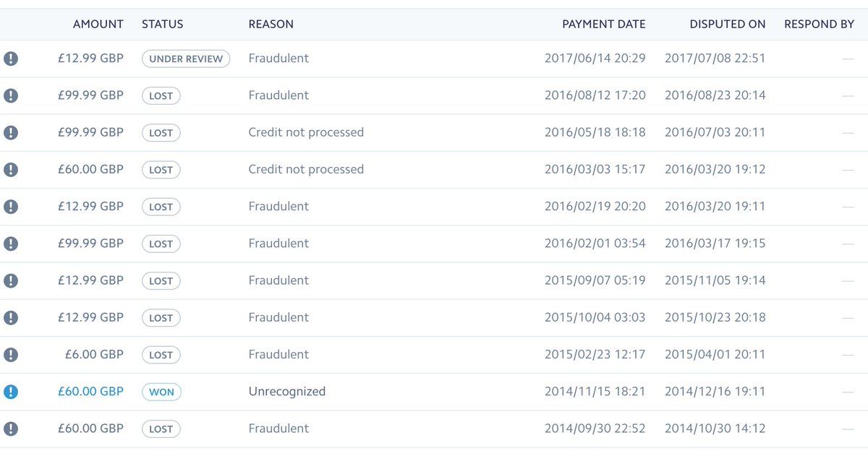The width and height of the screenshot is (868, 456).
Task: Click the Reason column header
Action: click(271, 24)
